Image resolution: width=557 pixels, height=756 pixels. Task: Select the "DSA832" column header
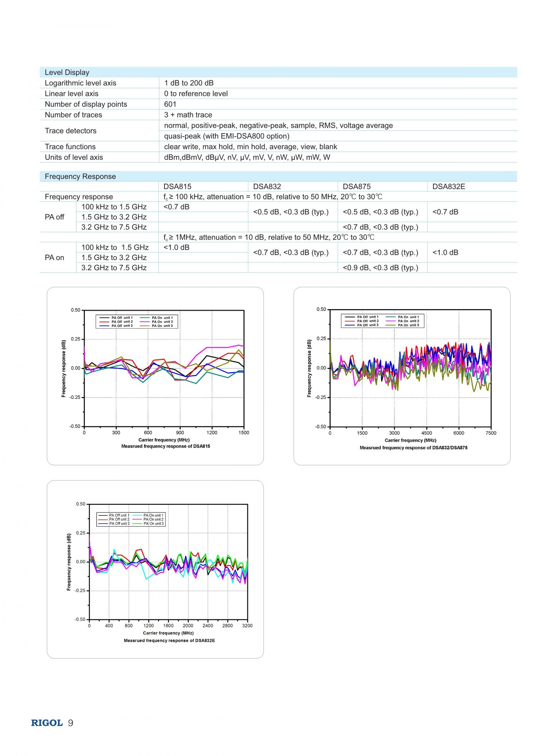(x=267, y=187)
